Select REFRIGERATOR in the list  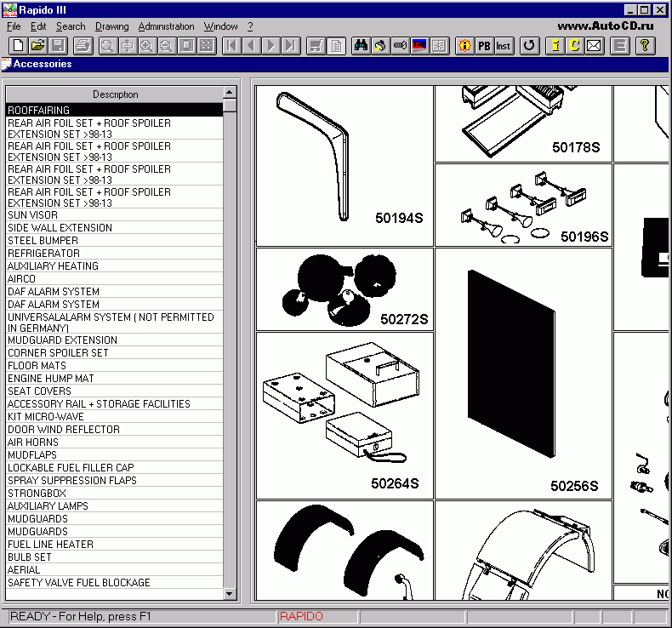[115, 254]
